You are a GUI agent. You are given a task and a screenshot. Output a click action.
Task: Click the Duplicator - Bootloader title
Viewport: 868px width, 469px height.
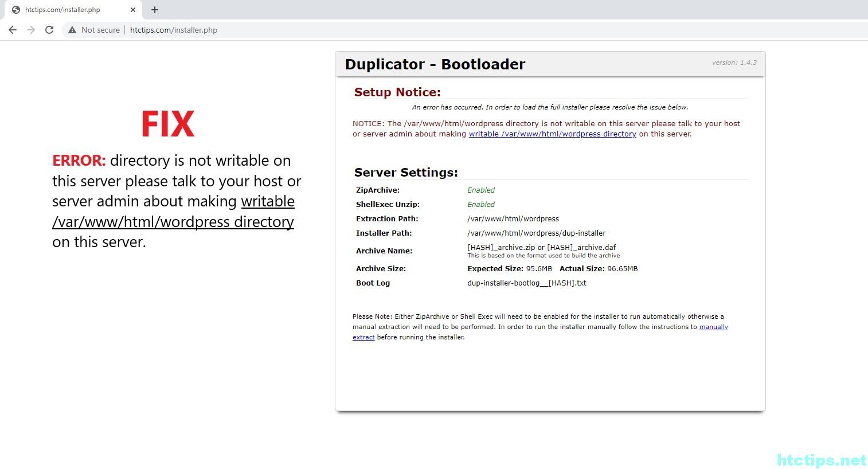click(x=435, y=64)
